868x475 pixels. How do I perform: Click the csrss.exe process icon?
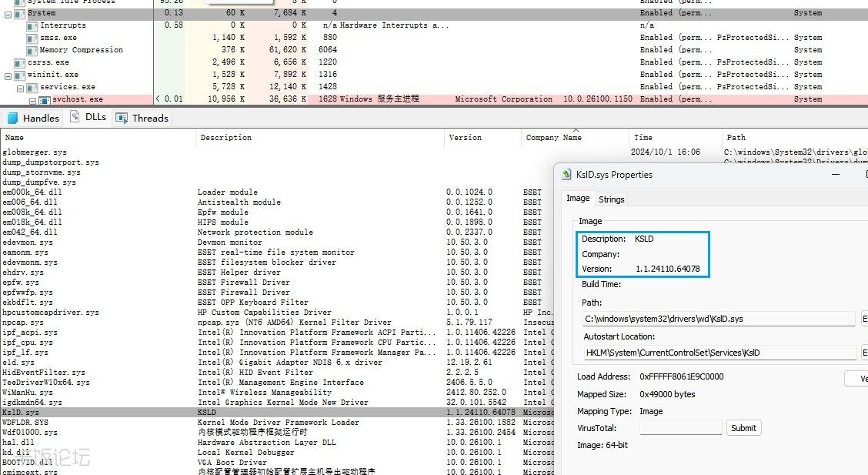pyautogui.click(x=20, y=62)
